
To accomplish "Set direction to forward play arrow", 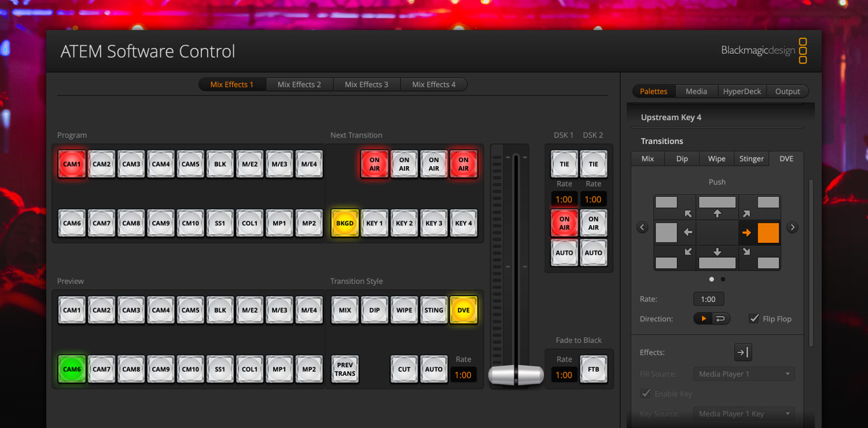I will 703,319.
